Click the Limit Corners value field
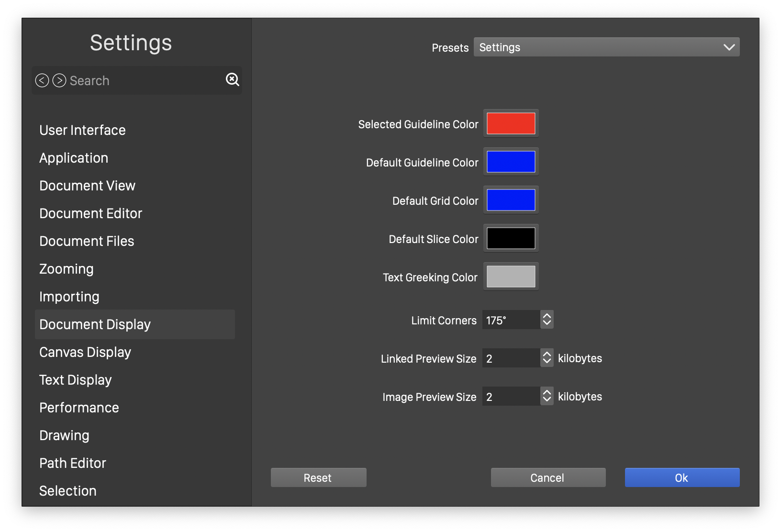This screenshot has height=532, width=781. pyautogui.click(x=511, y=320)
